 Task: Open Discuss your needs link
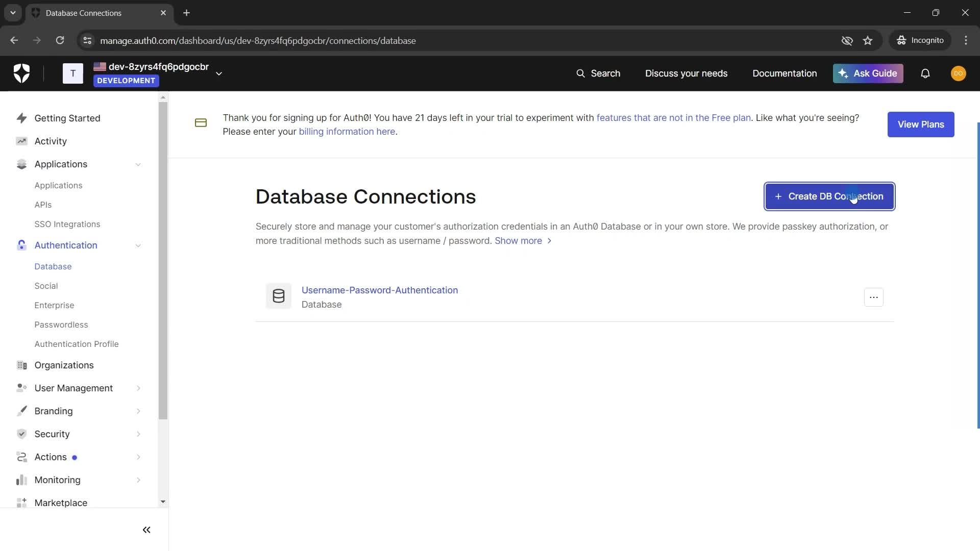(686, 73)
